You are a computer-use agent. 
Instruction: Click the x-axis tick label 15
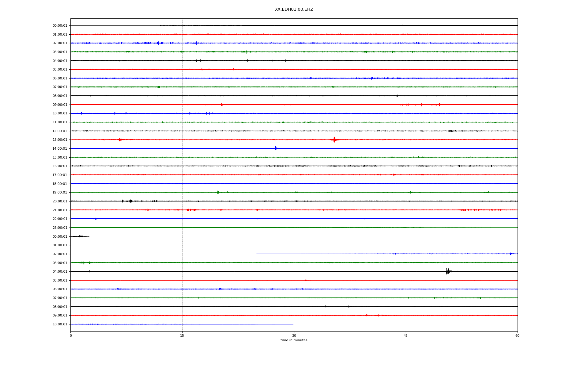[x=182, y=335]
